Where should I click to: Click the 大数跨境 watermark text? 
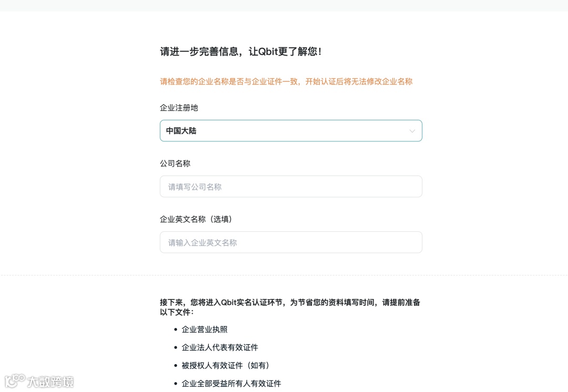50,382
